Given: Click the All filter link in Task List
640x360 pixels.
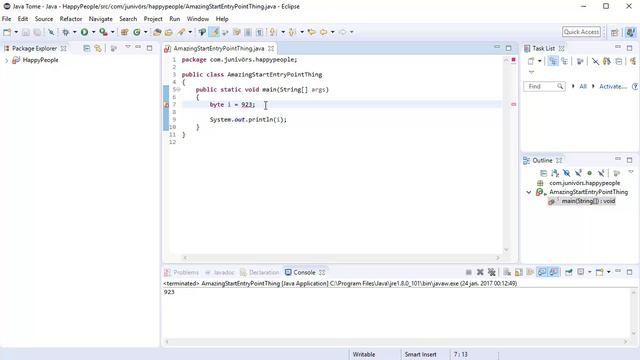Looking at the screenshot, I should (x=583, y=87).
